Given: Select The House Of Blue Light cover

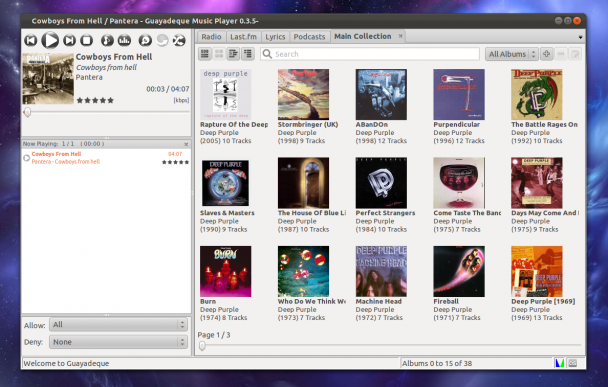Looking at the screenshot, I should tap(303, 183).
